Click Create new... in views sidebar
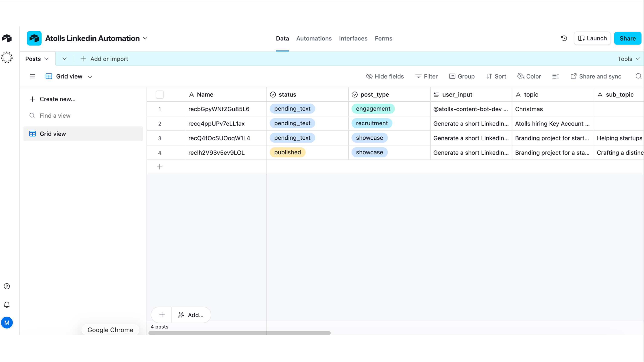Image resolution: width=644 pixels, height=362 pixels. 53,99
